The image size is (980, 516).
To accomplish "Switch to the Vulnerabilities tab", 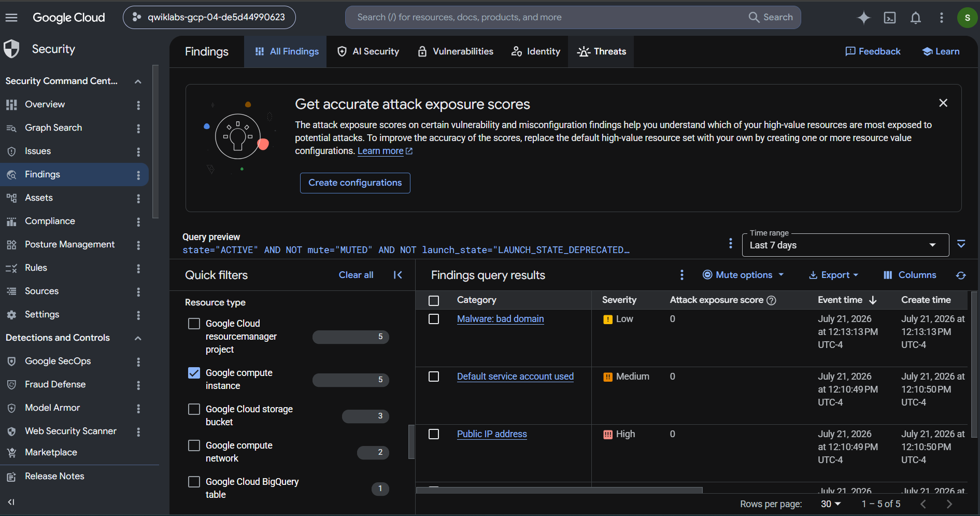I will tap(456, 51).
